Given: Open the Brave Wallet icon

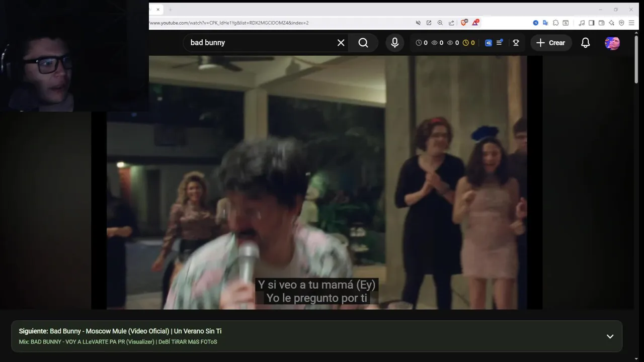Looking at the screenshot, I should click(x=601, y=23).
